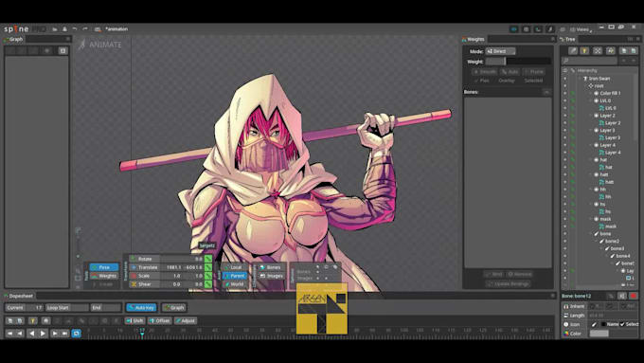644x363 pixels.
Task: Toggle the Auto Key button
Action: pos(141,307)
